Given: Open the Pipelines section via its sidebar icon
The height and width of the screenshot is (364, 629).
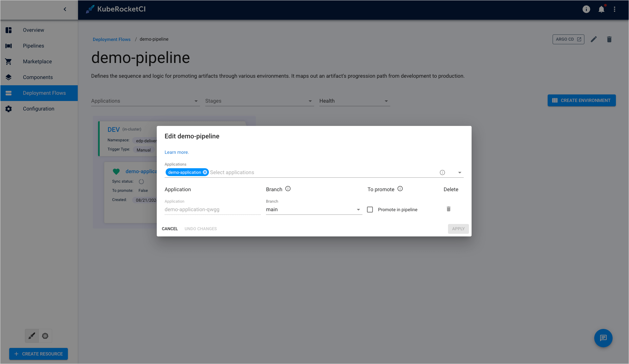Looking at the screenshot, I should point(9,46).
